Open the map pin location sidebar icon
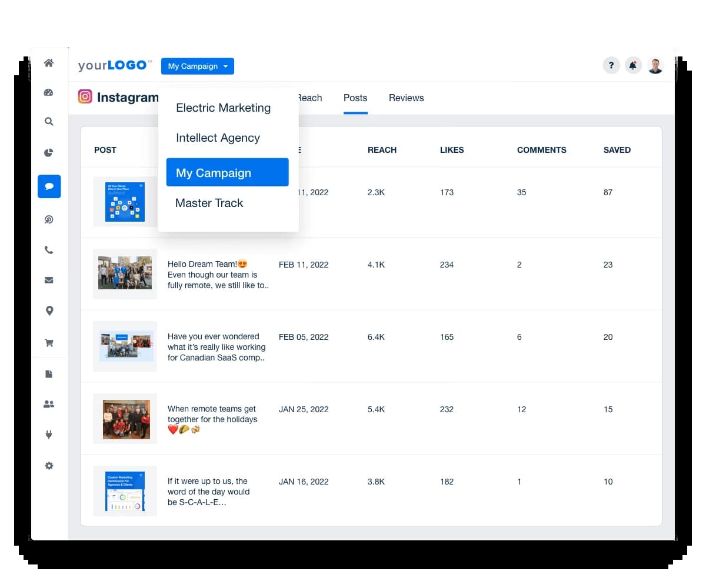This screenshot has height=588, width=706. point(49,311)
